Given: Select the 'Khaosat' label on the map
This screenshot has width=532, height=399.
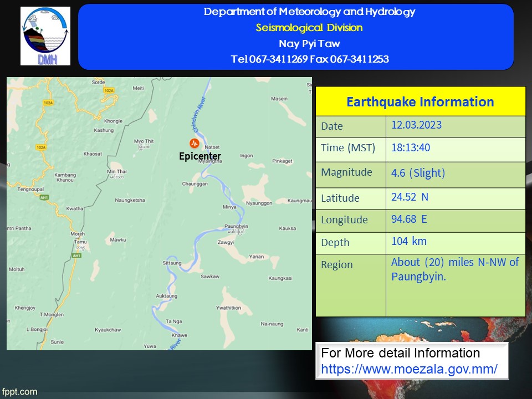Looking at the screenshot, I should pyautogui.click(x=93, y=154).
